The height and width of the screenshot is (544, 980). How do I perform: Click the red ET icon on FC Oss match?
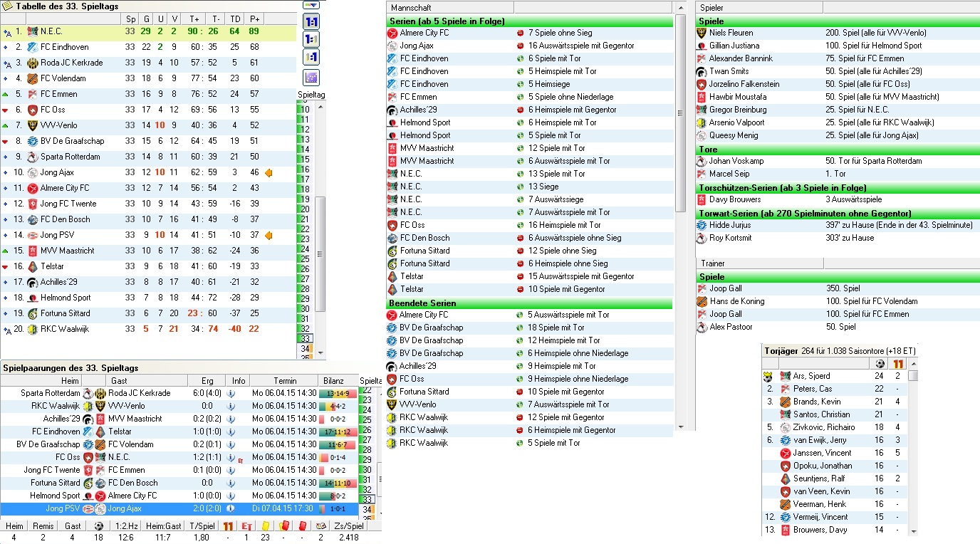(241, 461)
